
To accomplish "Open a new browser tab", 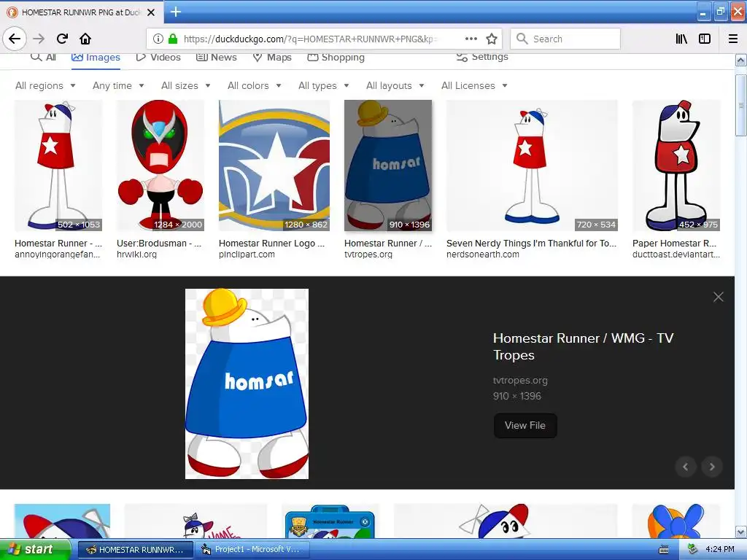I will tap(175, 12).
